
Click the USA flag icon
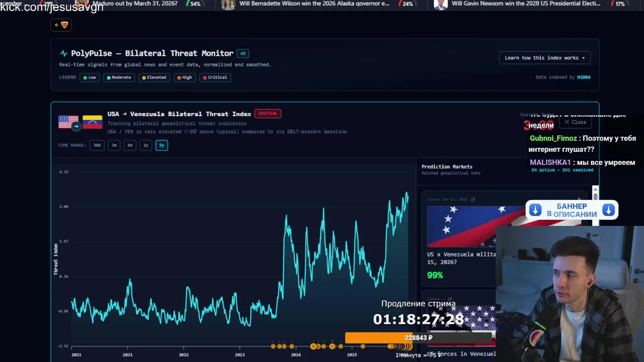(x=67, y=121)
